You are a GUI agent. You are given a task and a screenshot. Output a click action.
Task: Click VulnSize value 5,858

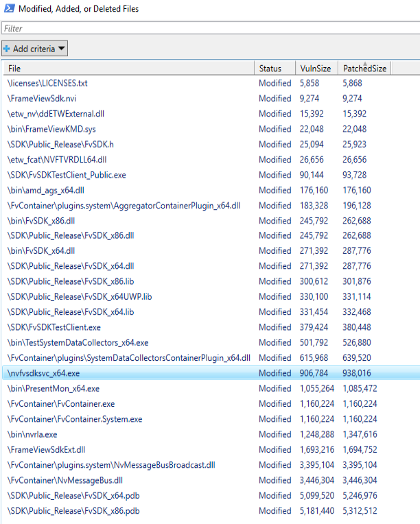point(310,83)
